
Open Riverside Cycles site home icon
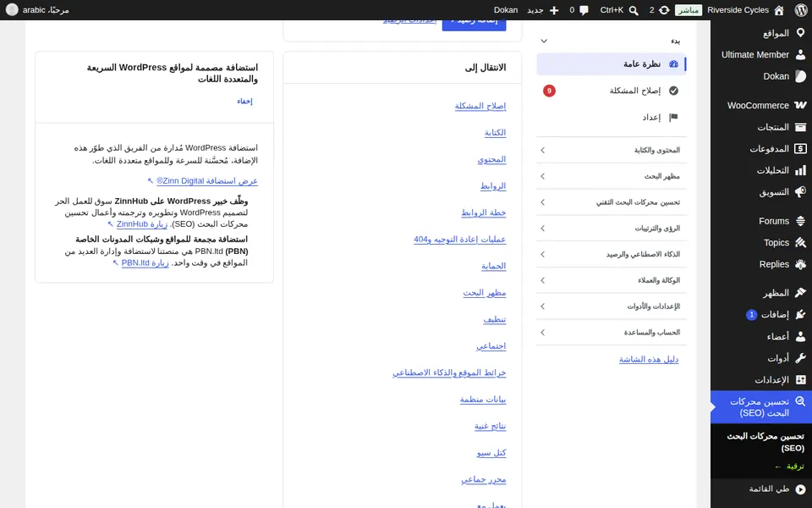point(779,10)
